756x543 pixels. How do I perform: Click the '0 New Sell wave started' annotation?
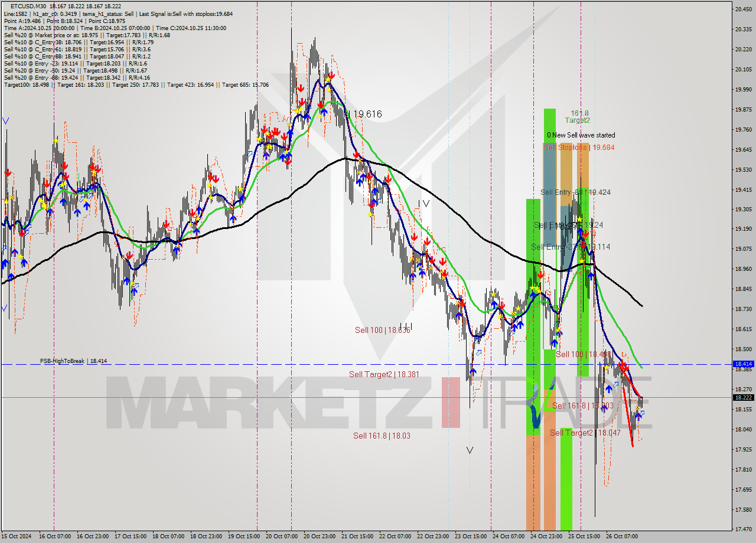point(581,135)
